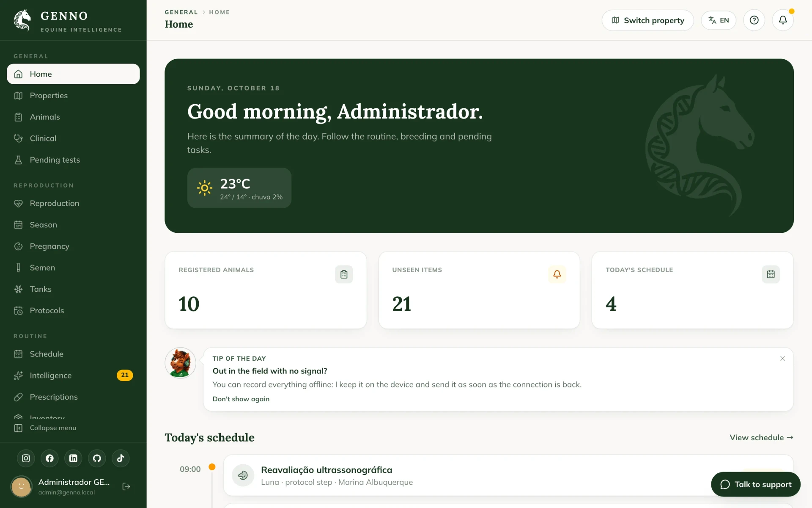Click the Reavaliação ultrassonográfica event icon
The width and height of the screenshot is (812, 508).
[x=243, y=475]
